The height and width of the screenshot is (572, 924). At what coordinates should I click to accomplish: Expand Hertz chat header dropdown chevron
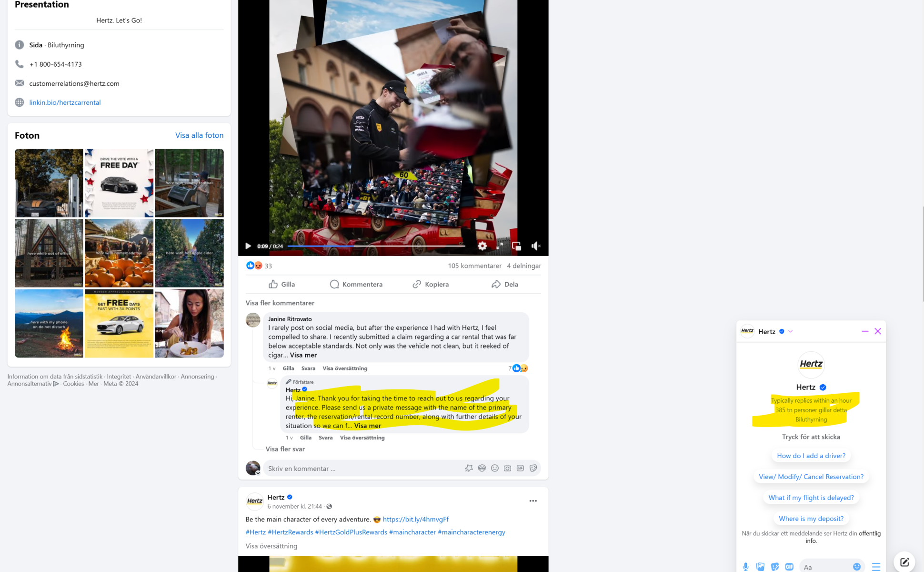(790, 331)
